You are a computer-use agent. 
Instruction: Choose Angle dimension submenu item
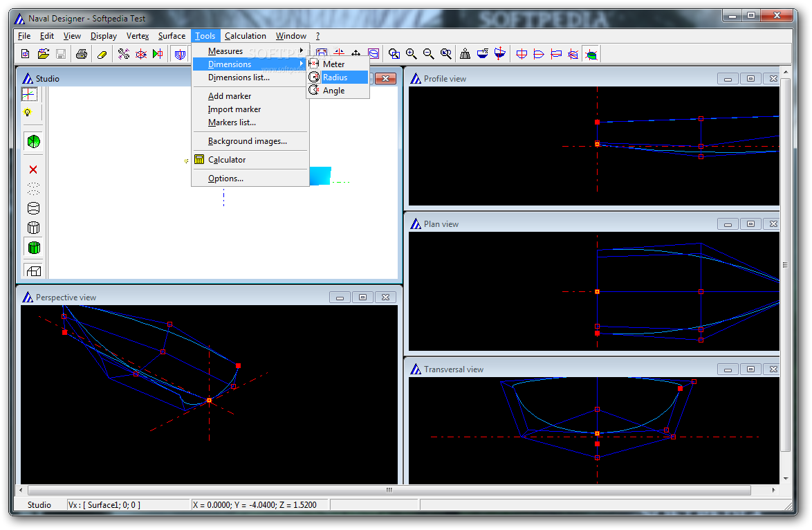pos(338,91)
